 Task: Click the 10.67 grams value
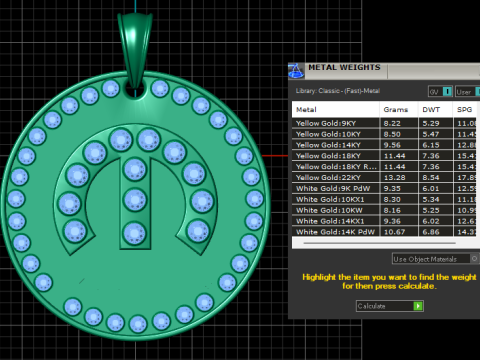[394, 232]
